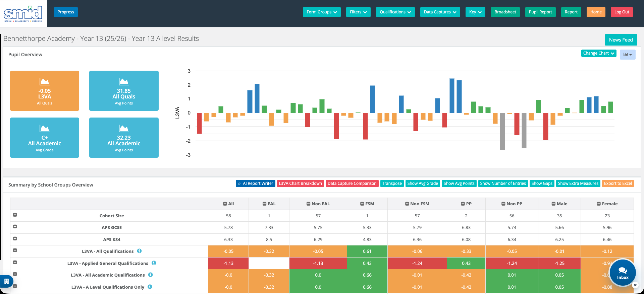
Task: Click info icon beside Applied General Qualifications
Action: pos(154,263)
